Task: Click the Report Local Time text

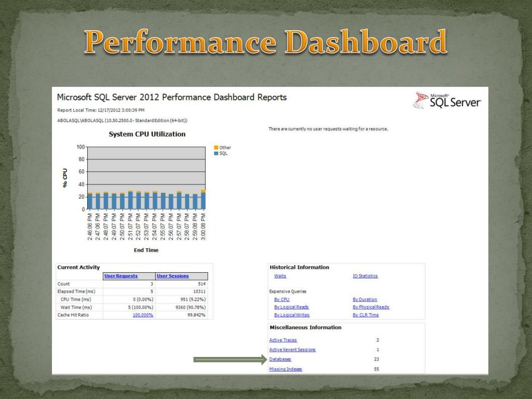Action: coord(101,110)
